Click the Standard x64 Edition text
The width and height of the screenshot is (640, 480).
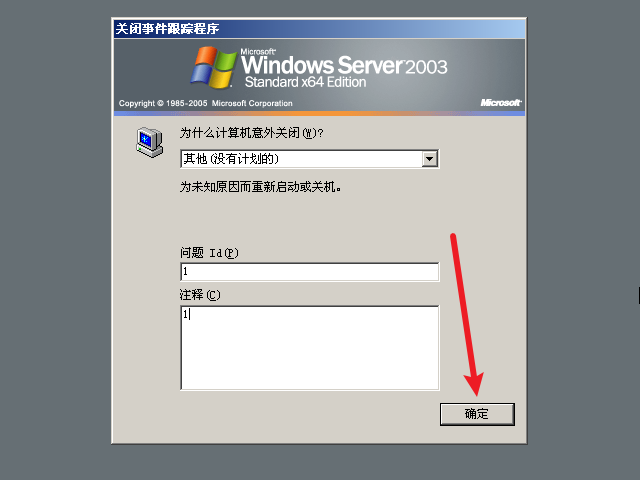[x=305, y=82]
